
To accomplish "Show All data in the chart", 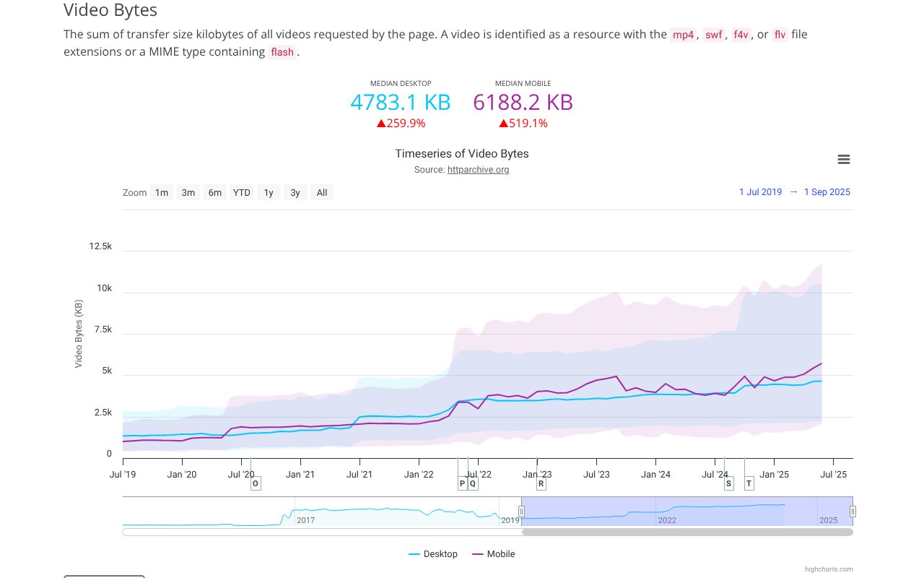I will pyautogui.click(x=322, y=193).
